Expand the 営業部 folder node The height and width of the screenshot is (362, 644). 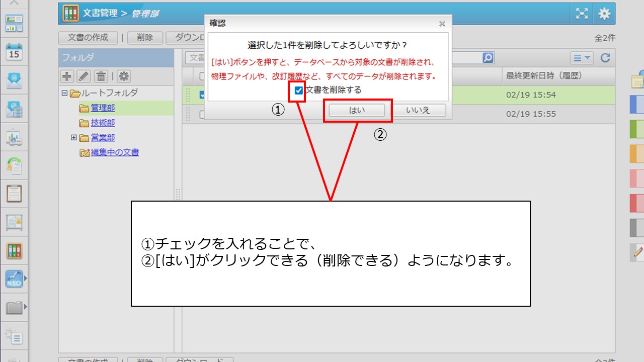pyautogui.click(x=74, y=138)
